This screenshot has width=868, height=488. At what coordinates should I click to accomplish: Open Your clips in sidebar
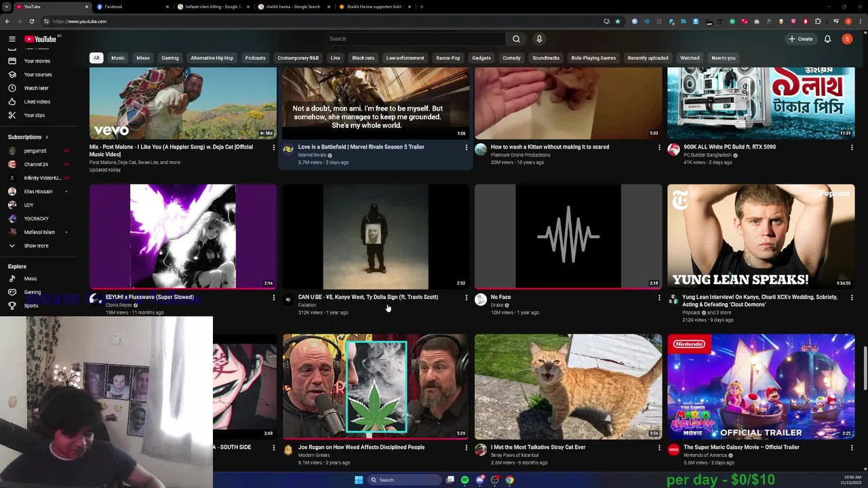click(x=35, y=115)
